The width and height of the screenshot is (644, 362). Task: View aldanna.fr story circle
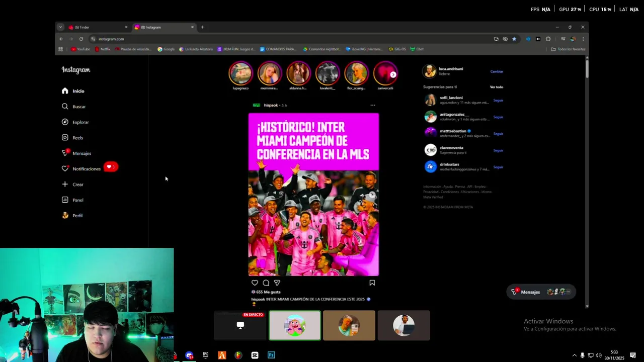point(298,73)
